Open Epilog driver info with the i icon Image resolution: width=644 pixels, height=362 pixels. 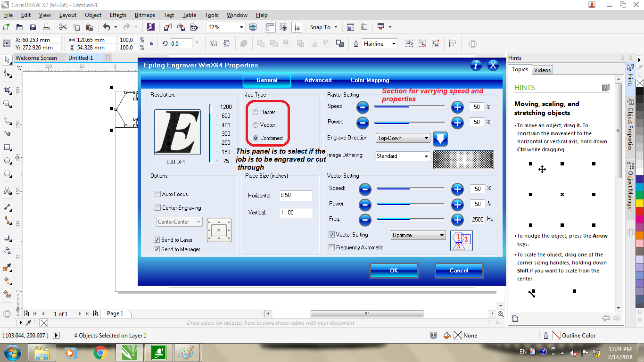(x=476, y=65)
